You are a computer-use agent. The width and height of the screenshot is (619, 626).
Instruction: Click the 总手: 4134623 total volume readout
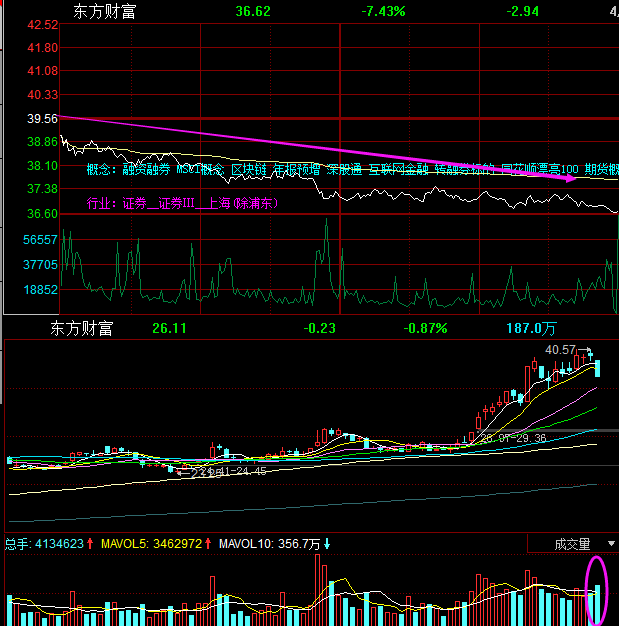coord(44,544)
